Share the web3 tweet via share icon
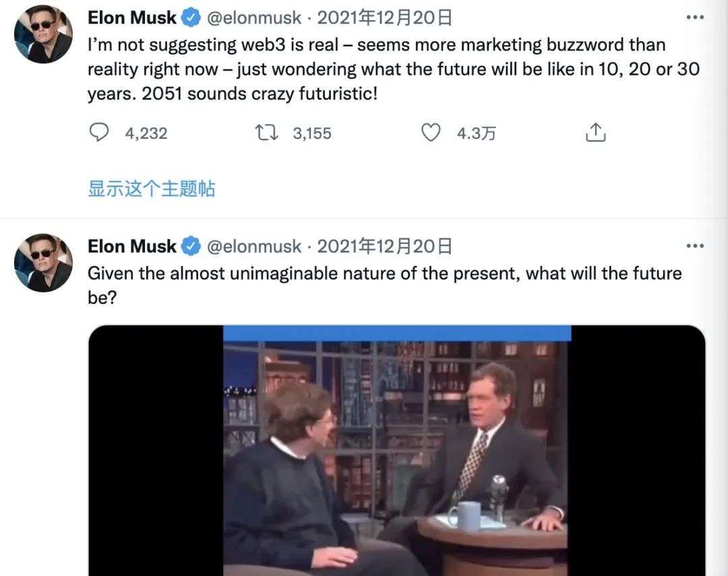The height and width of the screenshot is (576, 728). click(x=596, y=133)
